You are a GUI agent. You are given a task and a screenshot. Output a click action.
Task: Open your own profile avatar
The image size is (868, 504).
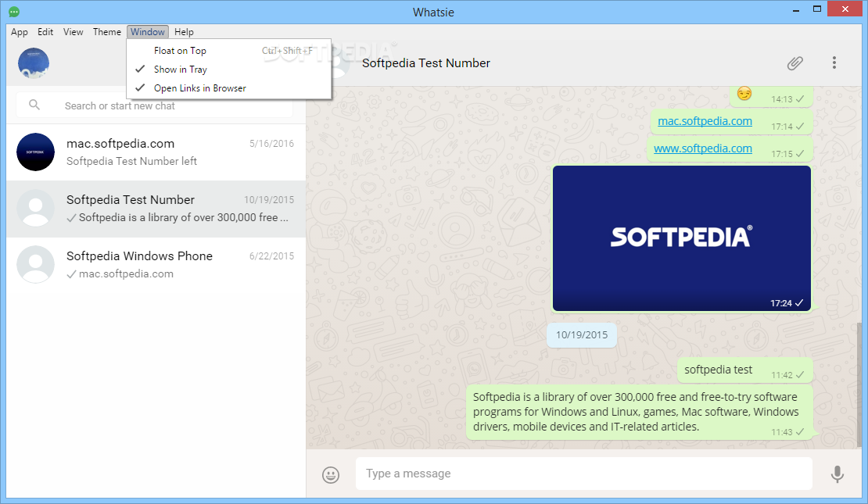pos(34,63)
